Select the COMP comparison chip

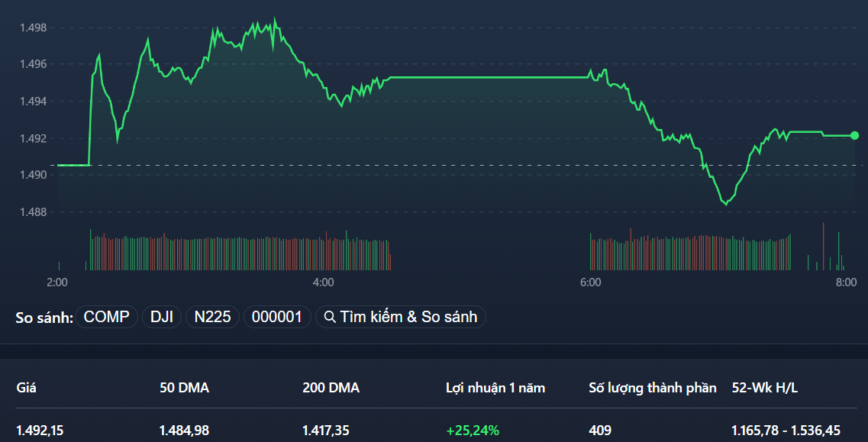tap(105, 316)
